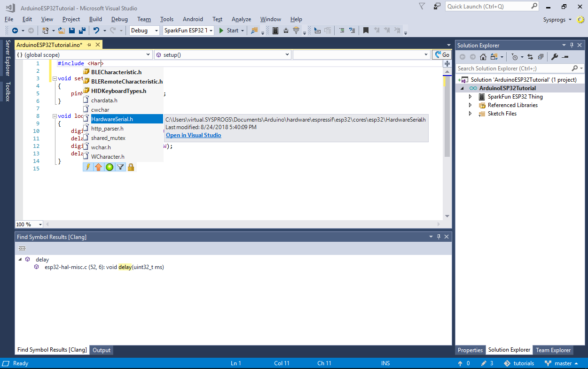588x369 pixels.
Task: Open Properties wrench icon in Solution Explorer
Action: [x=554, y=57]
